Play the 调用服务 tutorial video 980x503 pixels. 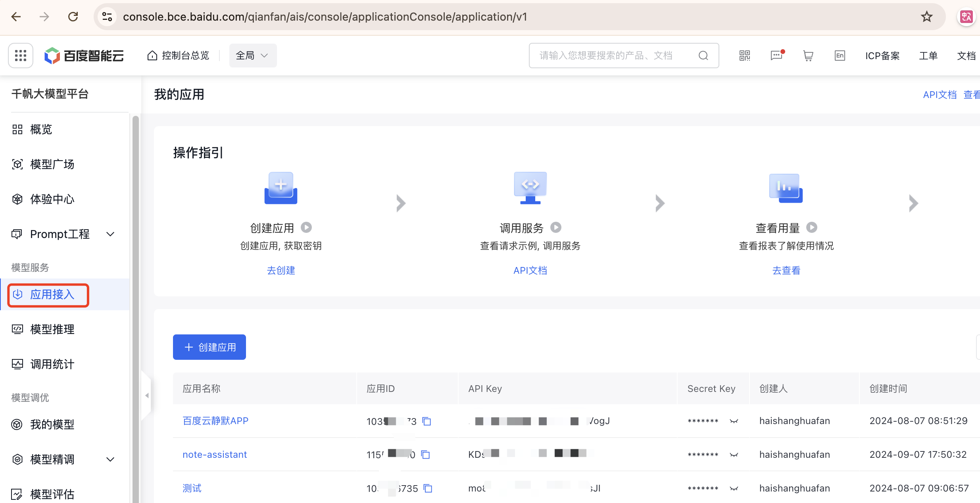(x=556, y=227)
